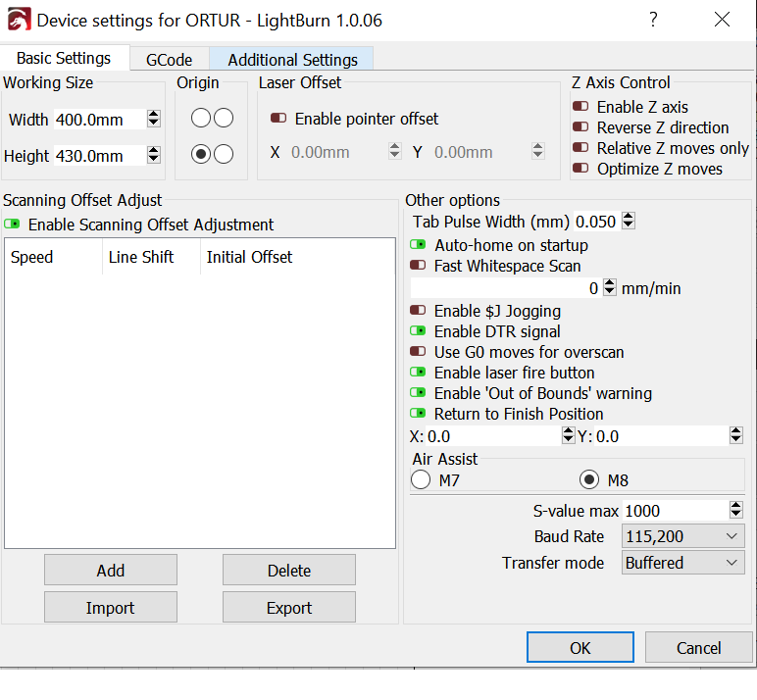
Task: Click the Speed column header
Action: pos(54,257)
